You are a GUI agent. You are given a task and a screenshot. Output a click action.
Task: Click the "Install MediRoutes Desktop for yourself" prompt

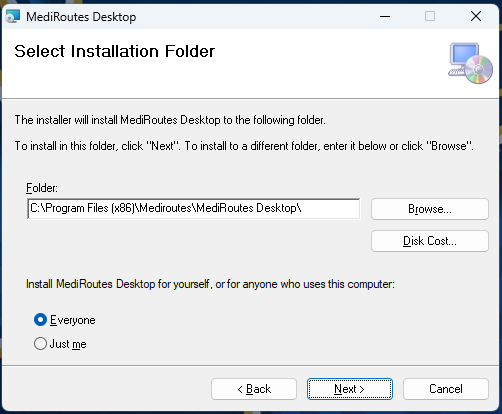(210, 284)
